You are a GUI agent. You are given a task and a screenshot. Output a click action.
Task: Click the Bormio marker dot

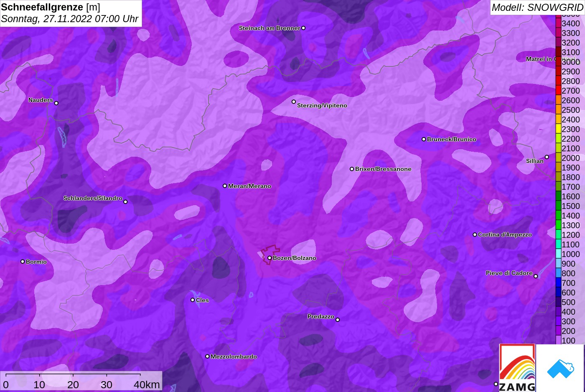tap(23, 262)
